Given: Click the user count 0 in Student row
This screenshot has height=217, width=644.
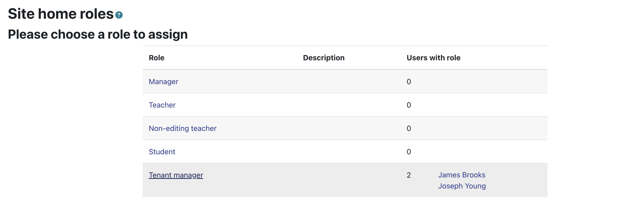Looking at the screenshot, I should tap(408, 152).
